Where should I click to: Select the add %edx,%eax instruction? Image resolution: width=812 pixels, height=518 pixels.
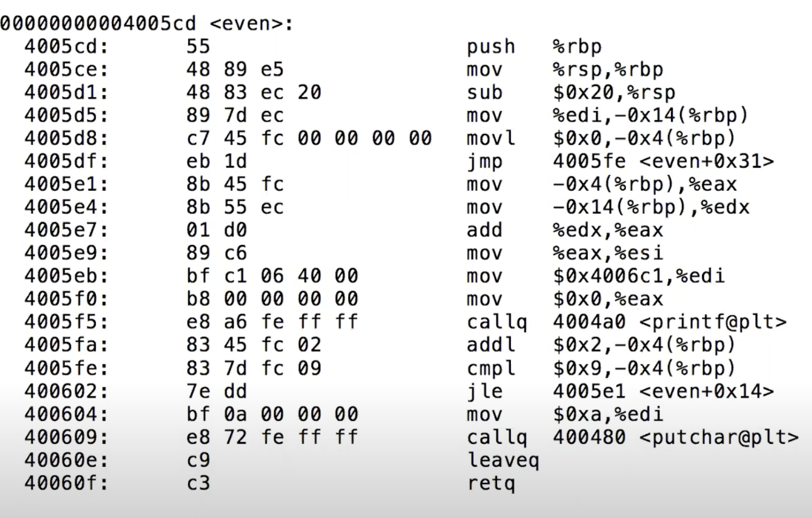coord(565,231)
